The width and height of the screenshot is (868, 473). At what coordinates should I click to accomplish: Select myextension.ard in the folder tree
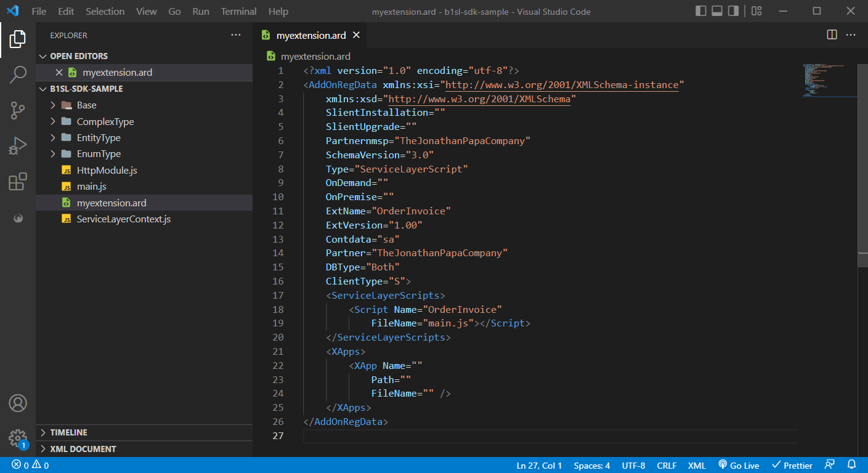pos(144,203)
